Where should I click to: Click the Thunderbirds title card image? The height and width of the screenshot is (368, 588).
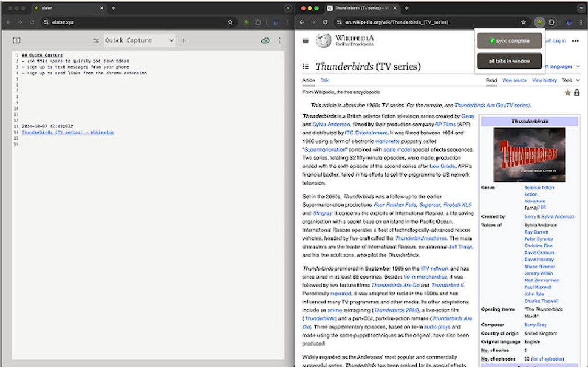(x=529, y=155)
